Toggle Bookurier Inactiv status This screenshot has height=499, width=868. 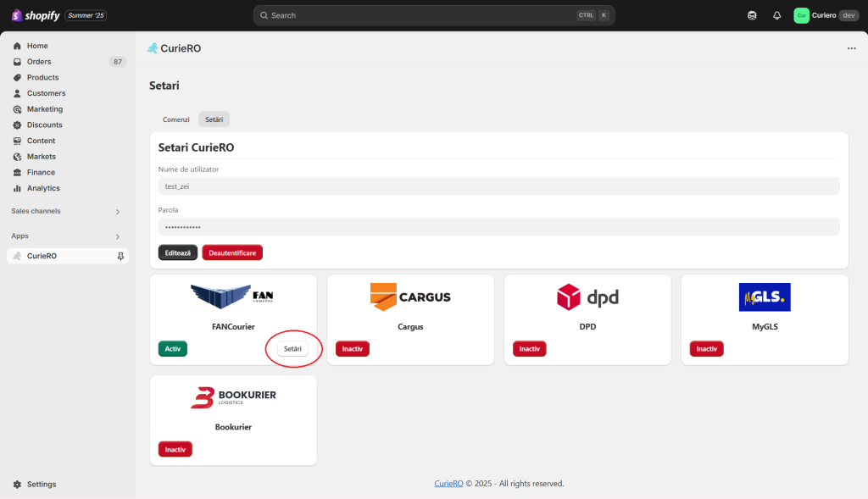tap(175, 450)
